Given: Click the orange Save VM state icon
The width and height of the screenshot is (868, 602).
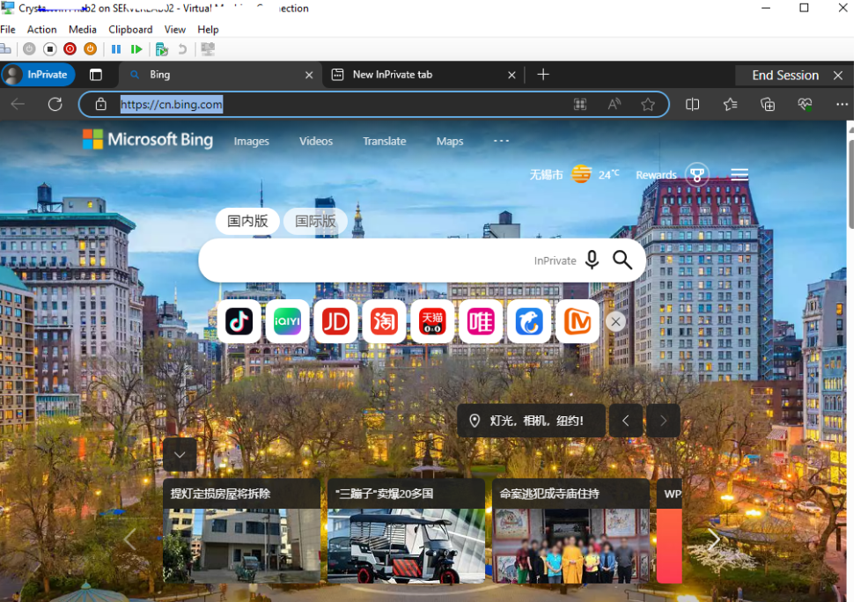Looking at the screenshot, I should [x=90, y=49].
